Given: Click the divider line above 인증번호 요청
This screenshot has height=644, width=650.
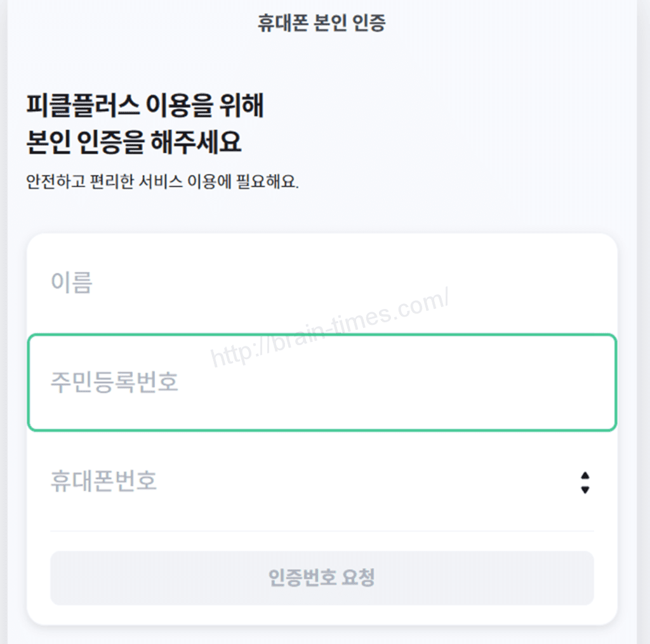Looking at the screenshot, I should pos(322,531).
